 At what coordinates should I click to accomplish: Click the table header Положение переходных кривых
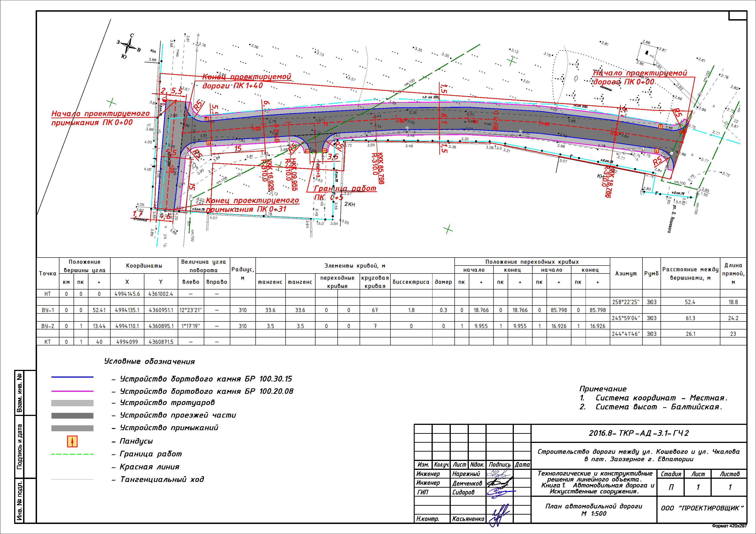click(532, 262)
